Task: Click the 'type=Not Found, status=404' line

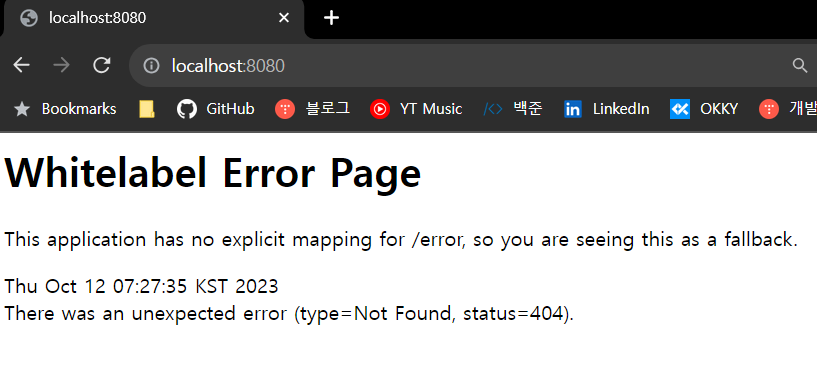Action: pyautogui.click(x=289, y=314)
